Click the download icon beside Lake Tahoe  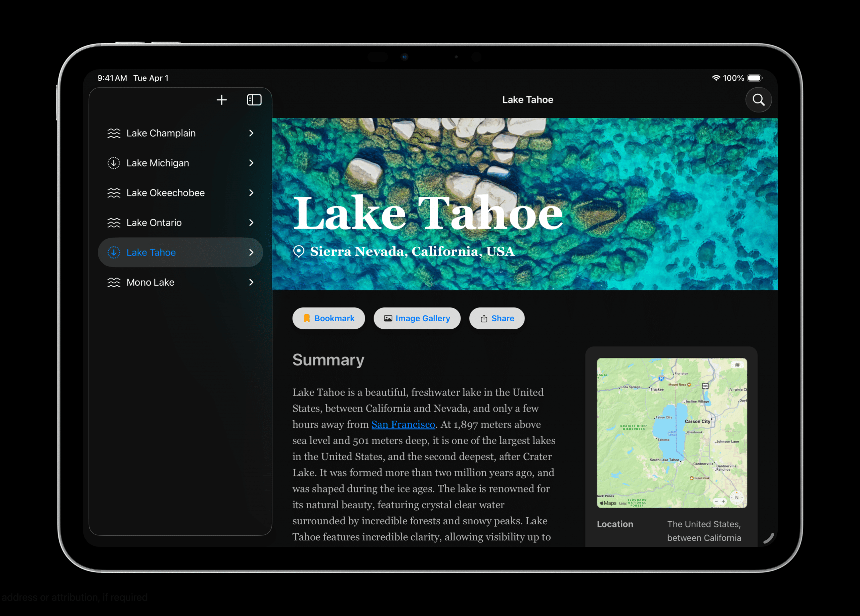pos(114,252)
